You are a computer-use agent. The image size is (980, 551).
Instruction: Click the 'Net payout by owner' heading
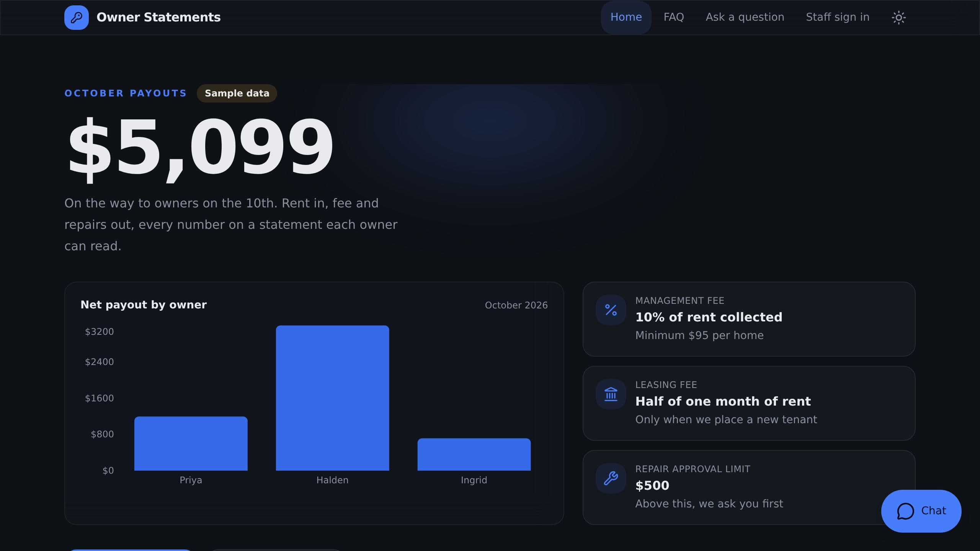click(x=144, y=305)
